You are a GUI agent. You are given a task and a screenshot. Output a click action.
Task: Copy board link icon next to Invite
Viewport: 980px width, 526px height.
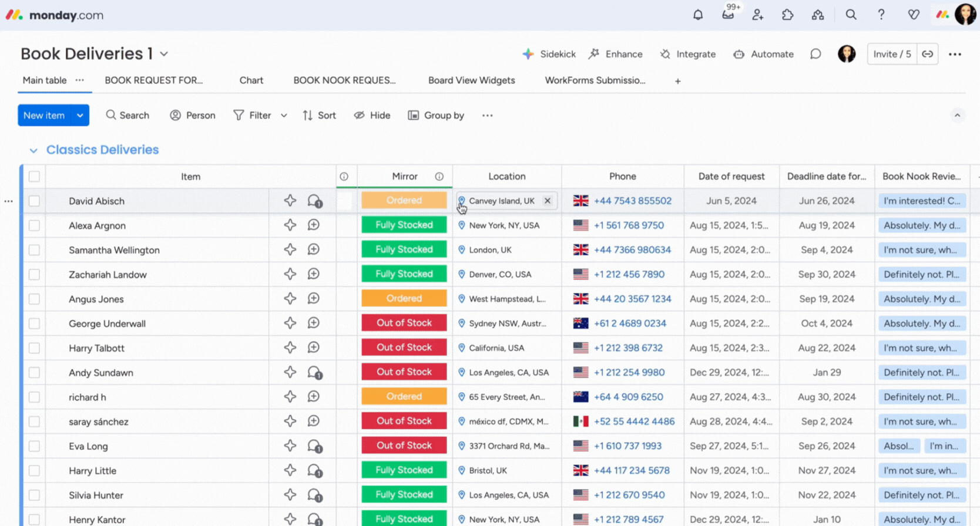[x=928, y=54]
